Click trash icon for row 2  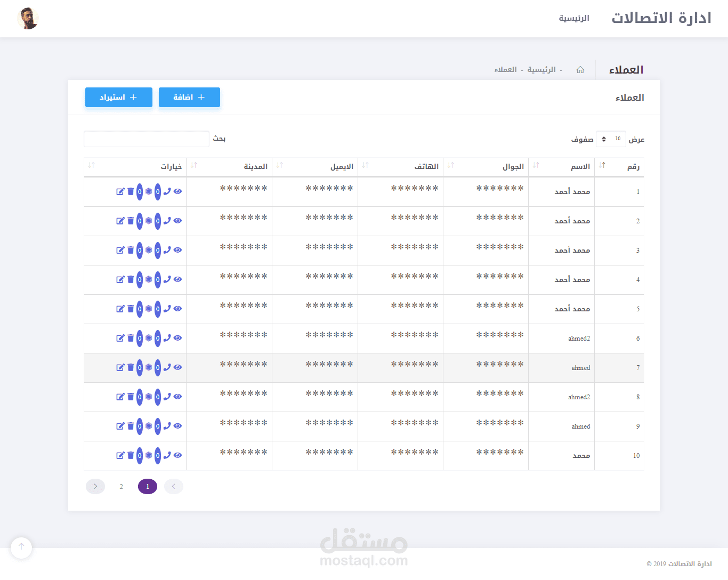pyautogui.click(x=131, y=221)
